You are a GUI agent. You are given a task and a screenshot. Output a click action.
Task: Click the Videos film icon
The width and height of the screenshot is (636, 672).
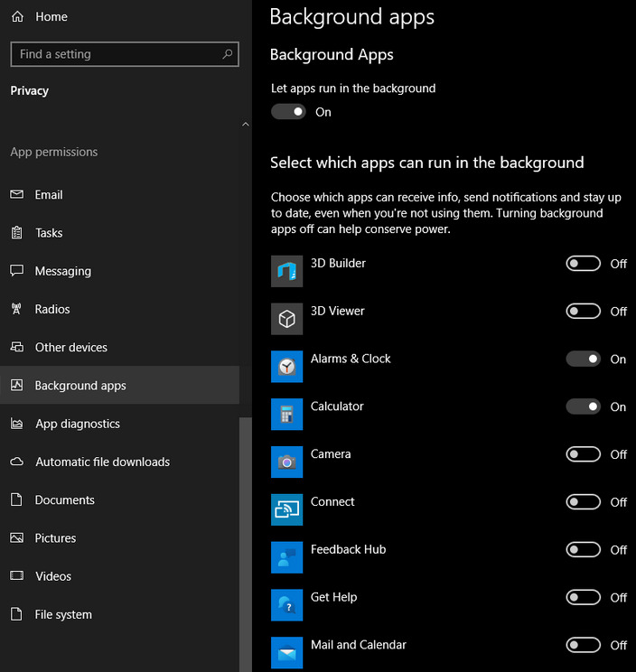pos(17,575)
